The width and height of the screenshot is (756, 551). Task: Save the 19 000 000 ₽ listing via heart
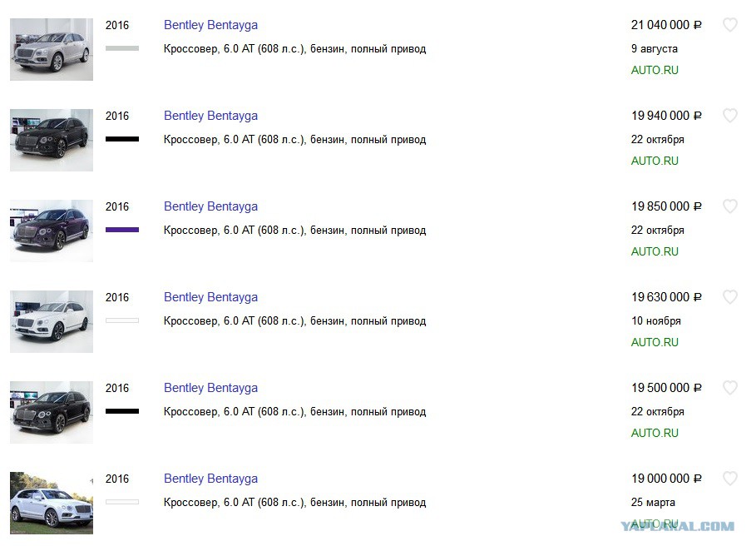[730, 478]
